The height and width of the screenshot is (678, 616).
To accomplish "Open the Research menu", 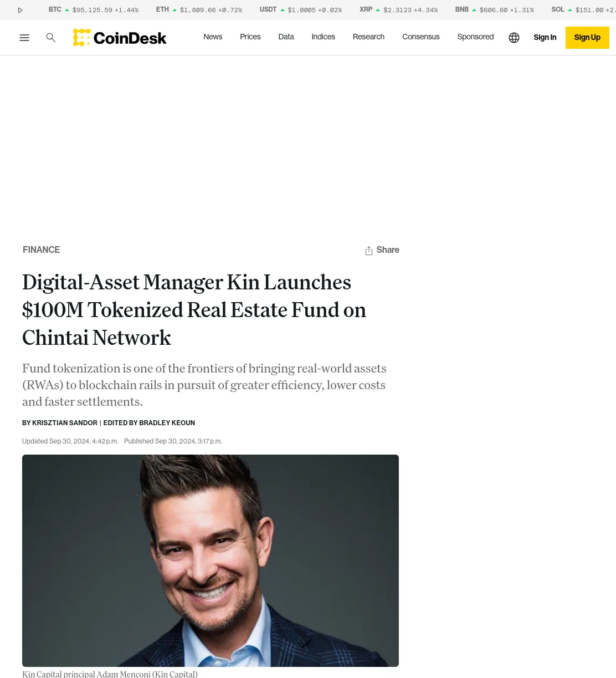I will [x=368, y=37].
